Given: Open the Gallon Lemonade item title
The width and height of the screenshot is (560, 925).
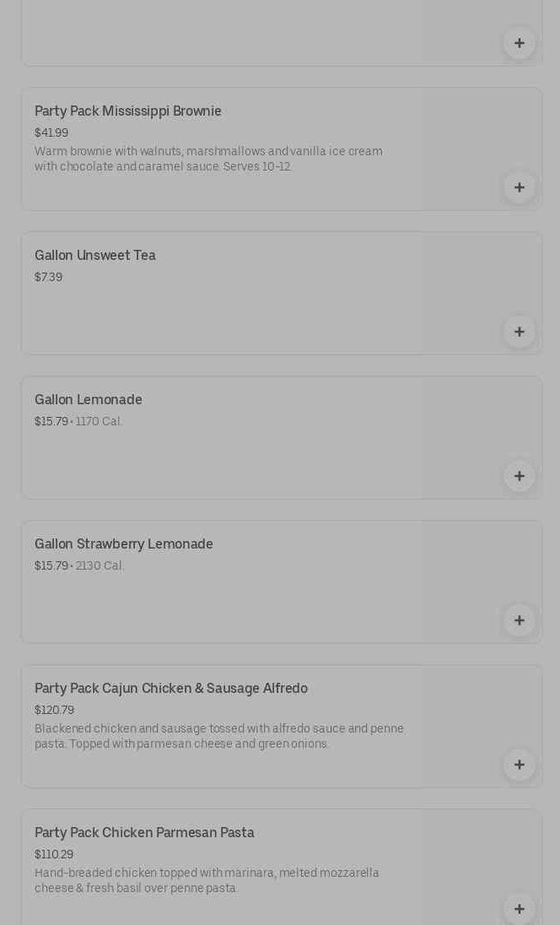Looking at the screenshot, I should [89, 400].
